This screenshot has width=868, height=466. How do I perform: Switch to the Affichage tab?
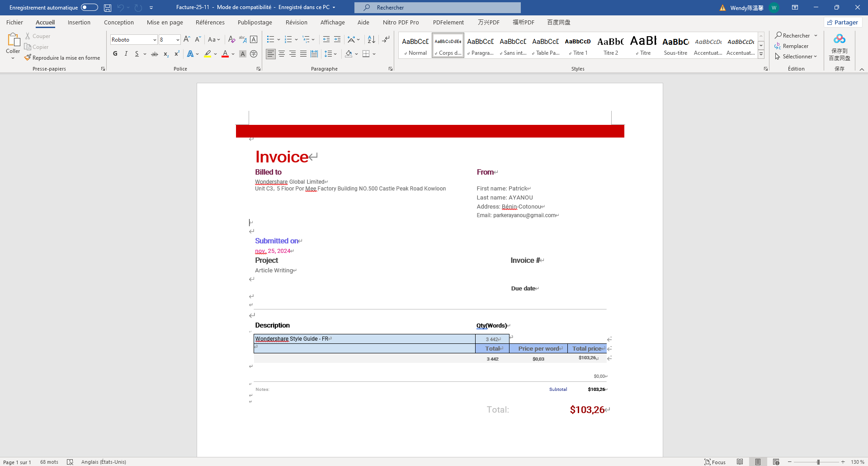333,22
